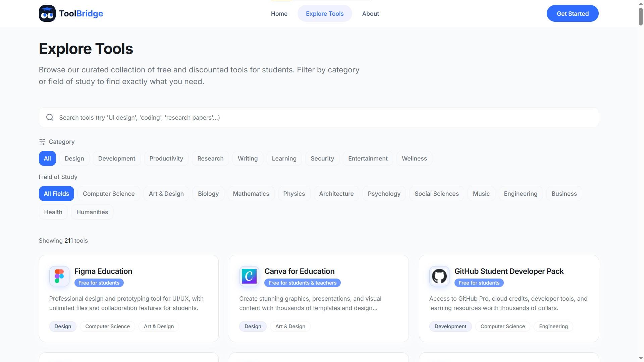Open the Canva for Education logo icon
This screenshot has height=362, width=644.
click(x=249, y=276)
